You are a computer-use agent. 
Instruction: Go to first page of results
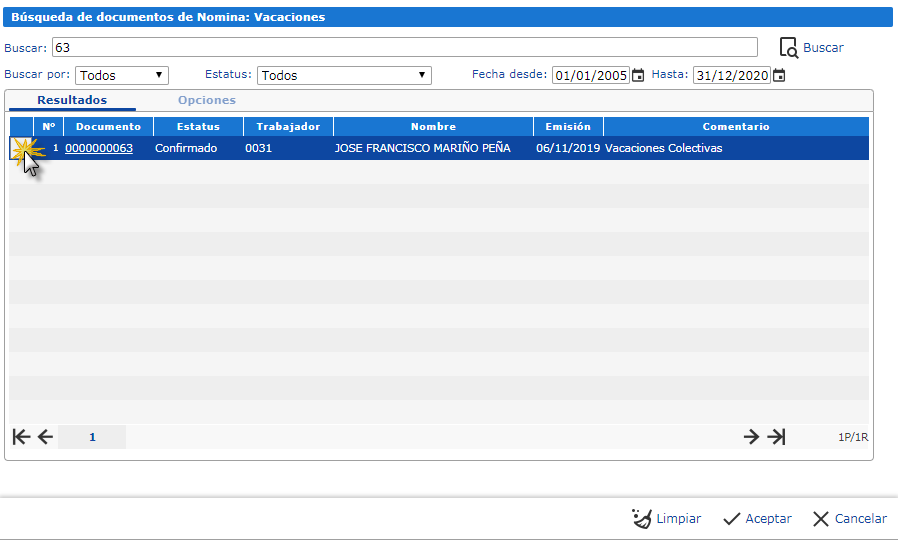(21, 436)
